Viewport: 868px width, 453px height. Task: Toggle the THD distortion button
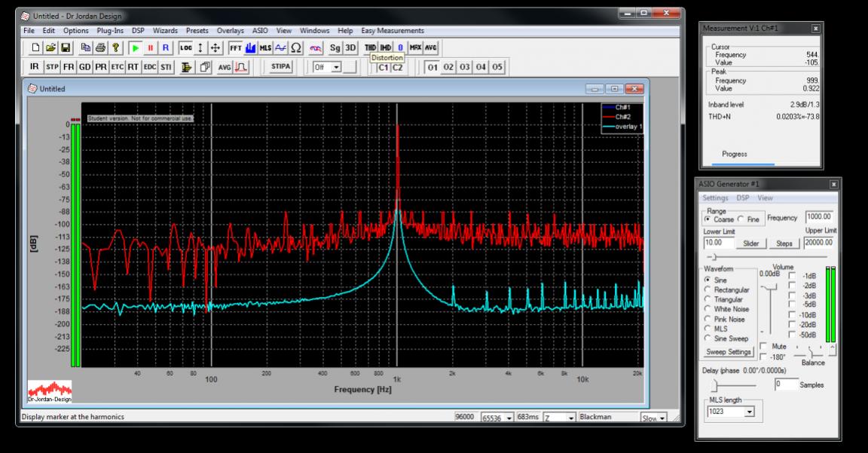pyautogui.click(x=371, y=48)
